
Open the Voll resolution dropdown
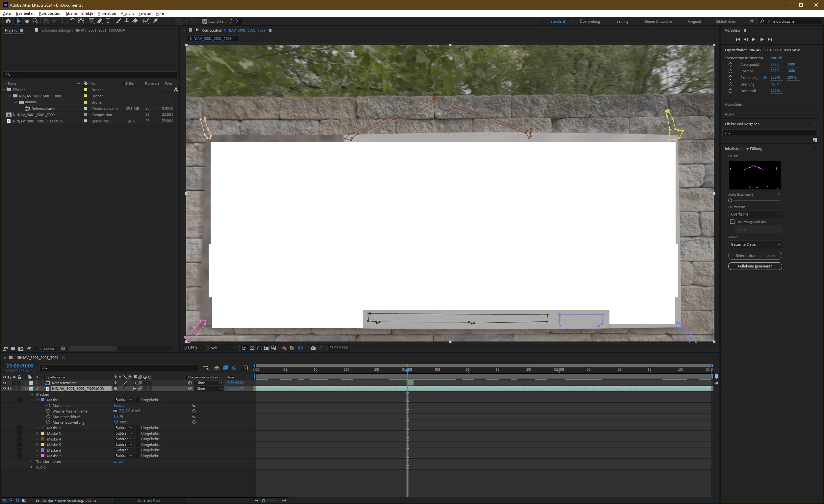pyautogui.click(x=223, y=348)
